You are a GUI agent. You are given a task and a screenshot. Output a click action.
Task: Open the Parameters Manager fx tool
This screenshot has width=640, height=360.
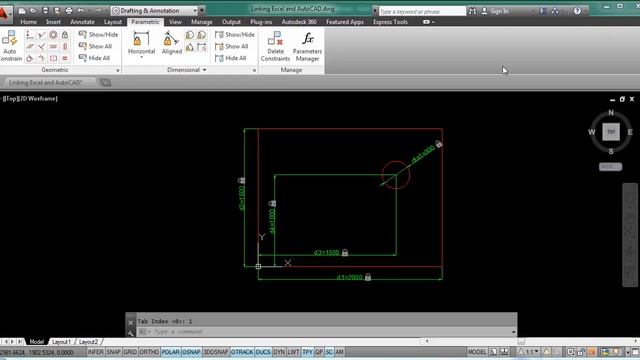point(307,47)
